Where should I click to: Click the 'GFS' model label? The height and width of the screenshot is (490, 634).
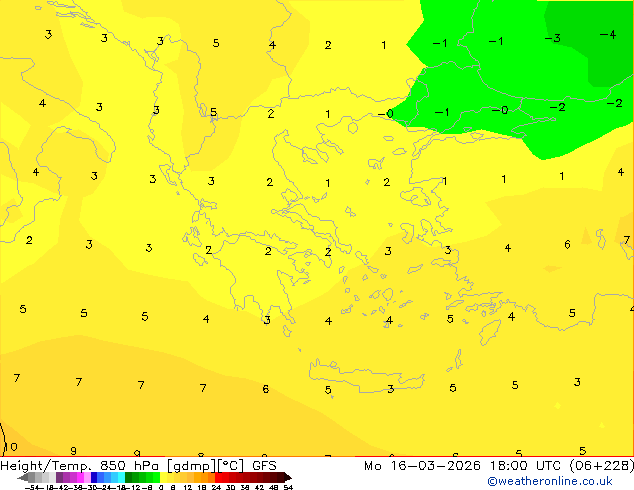[x=264, y=465]
